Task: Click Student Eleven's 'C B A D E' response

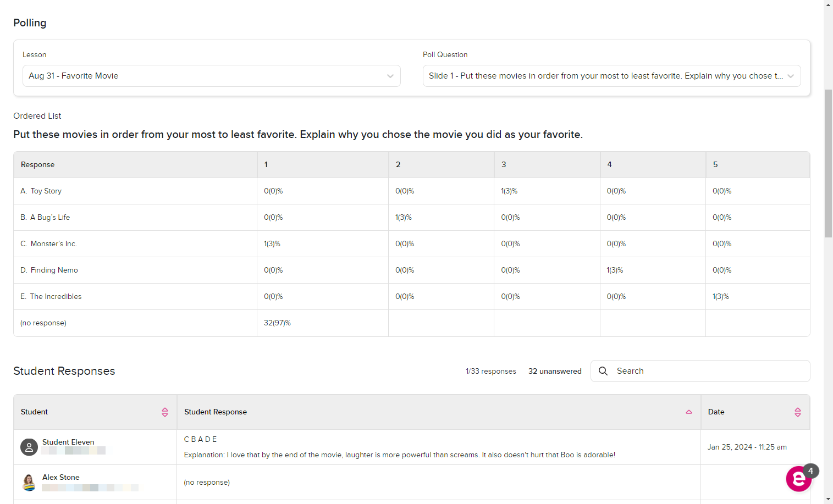Action: [x=201, y=440]
